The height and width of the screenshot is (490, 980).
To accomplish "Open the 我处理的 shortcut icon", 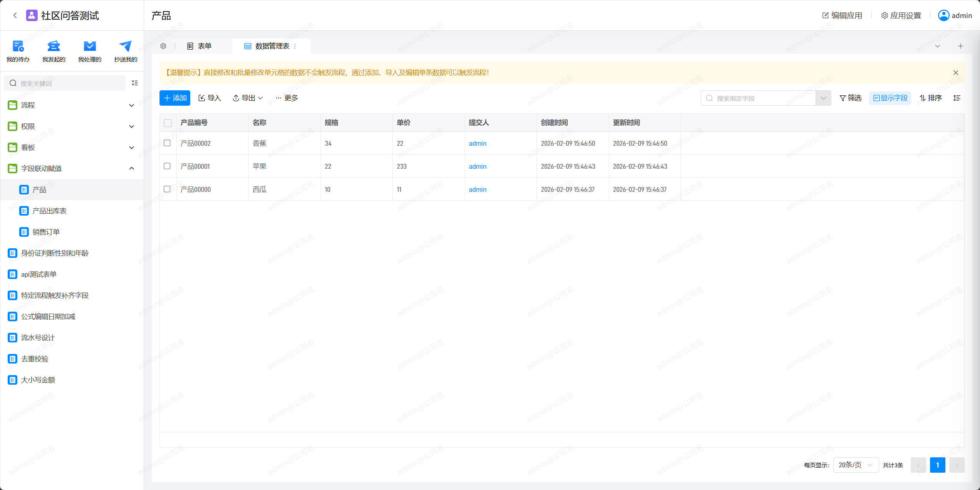I will 90,47.
